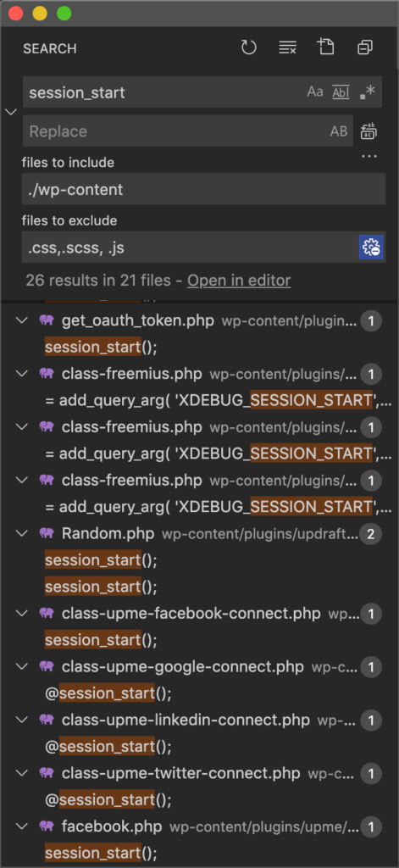This screenshot has width=399, height=868.
Task: Click the Open in editor link
Action: [239, 281]
